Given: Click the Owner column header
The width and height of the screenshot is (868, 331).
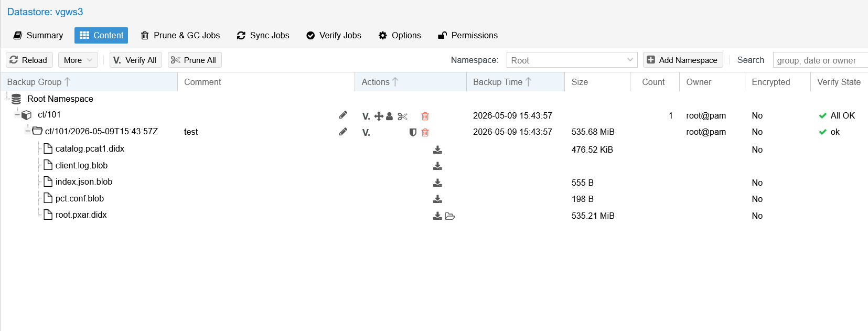Looking at the screenshot, I should pyautogui.click(x=712, y=82).
